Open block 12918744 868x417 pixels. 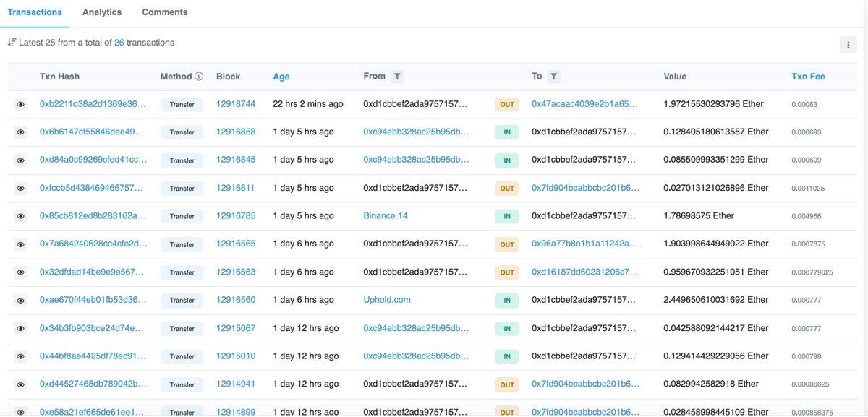click(x=236, y=104)
